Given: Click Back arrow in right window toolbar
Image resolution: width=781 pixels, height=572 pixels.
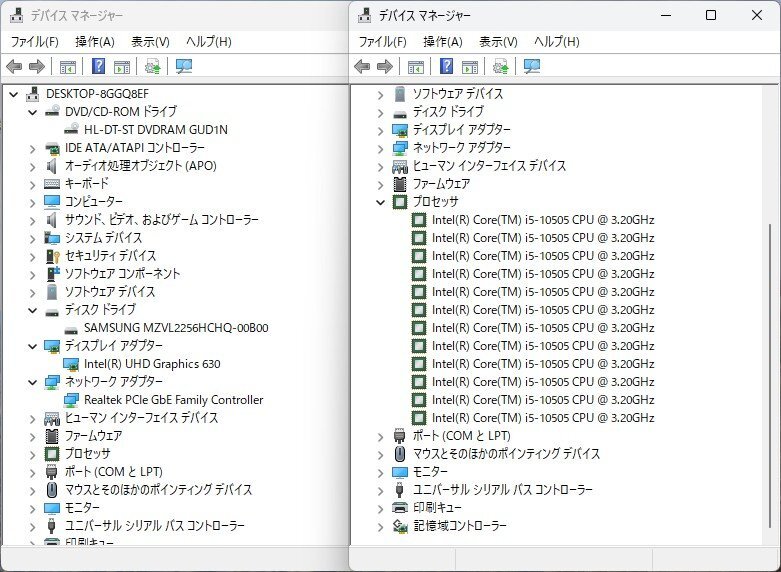Looking at the screenshot, I should click(x=362, y=66).
